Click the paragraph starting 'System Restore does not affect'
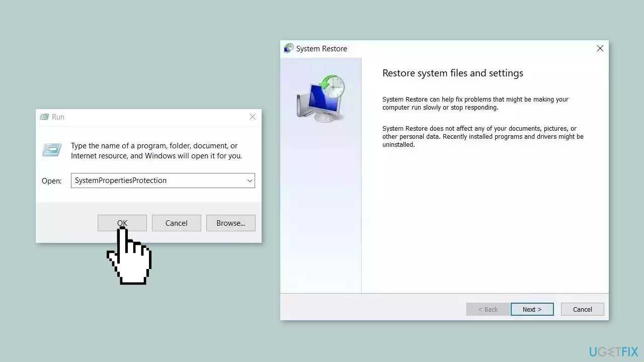Screen dimensions: 644x362 (483, 136)
